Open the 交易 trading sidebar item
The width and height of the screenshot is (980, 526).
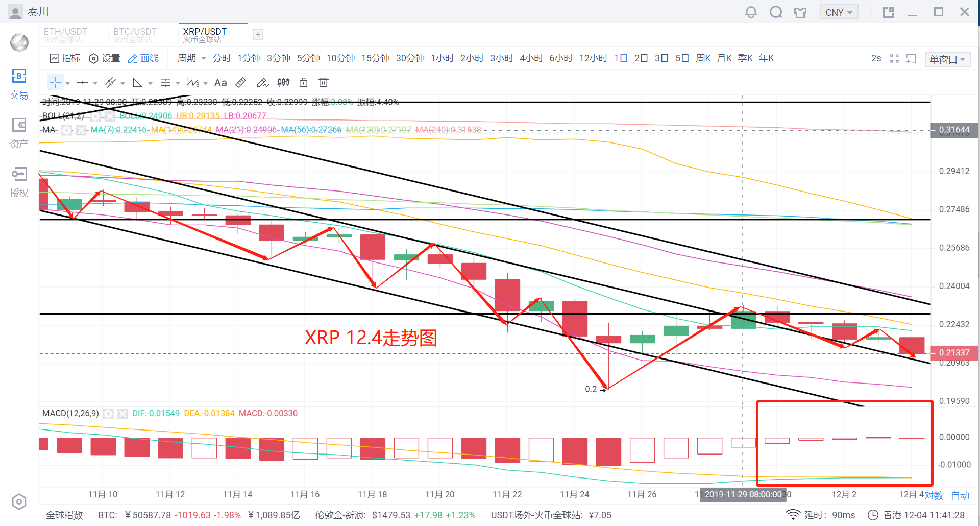coord(19,84)
